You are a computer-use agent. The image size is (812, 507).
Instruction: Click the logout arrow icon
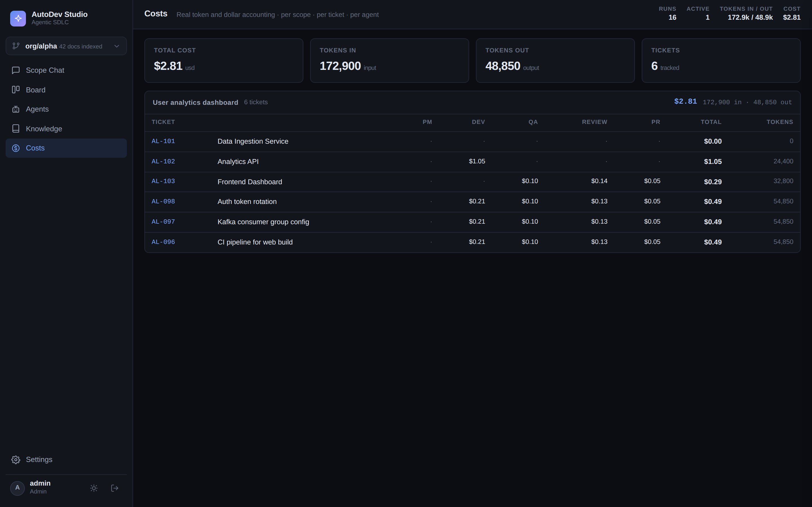point(115,488)
